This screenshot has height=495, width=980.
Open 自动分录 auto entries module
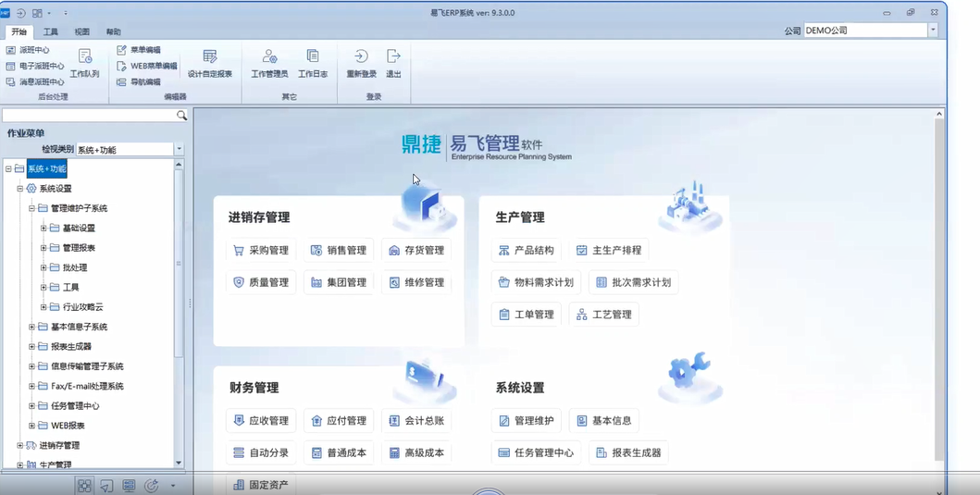(x=261, y=453)
